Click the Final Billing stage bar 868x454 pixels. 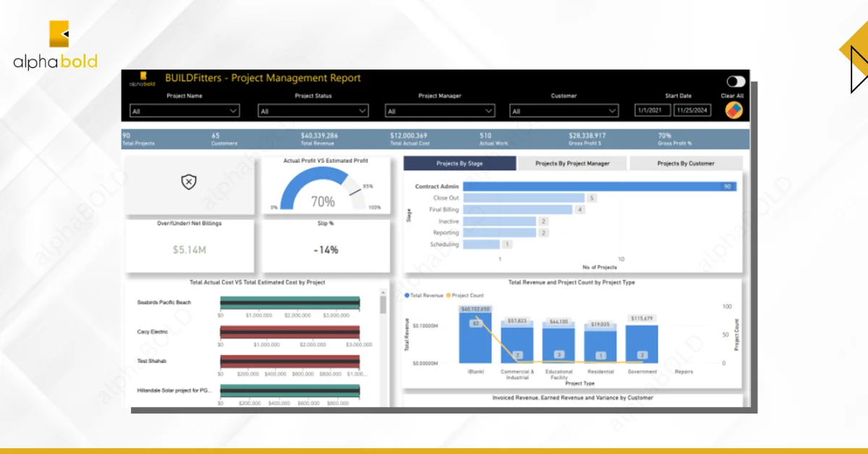coord(517,209)
